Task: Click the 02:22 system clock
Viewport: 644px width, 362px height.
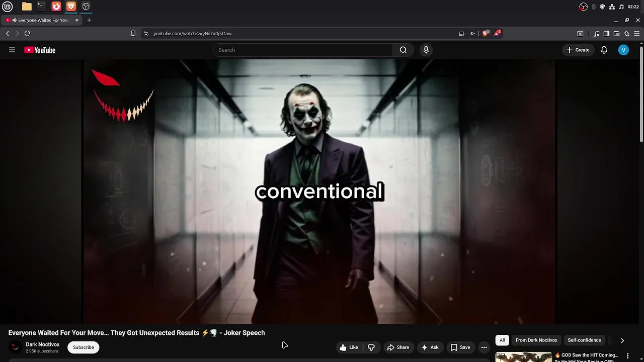Action: tap(633, 7)
